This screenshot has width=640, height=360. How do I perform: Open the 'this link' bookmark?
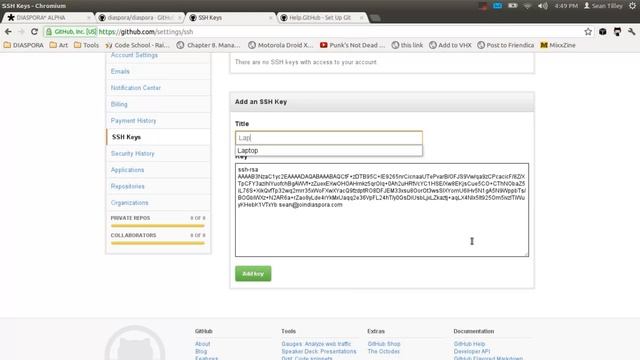click(407, 45)
